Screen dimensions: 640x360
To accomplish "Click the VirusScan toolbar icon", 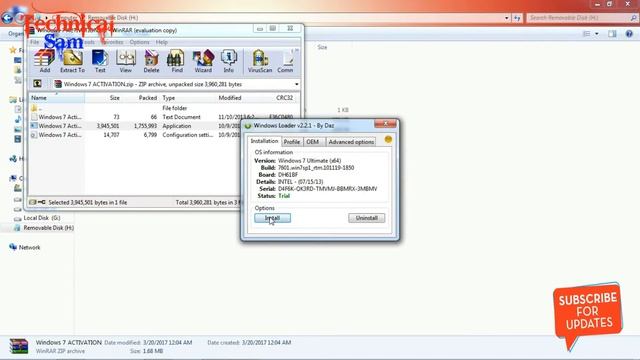I will [x=260, y=61].
